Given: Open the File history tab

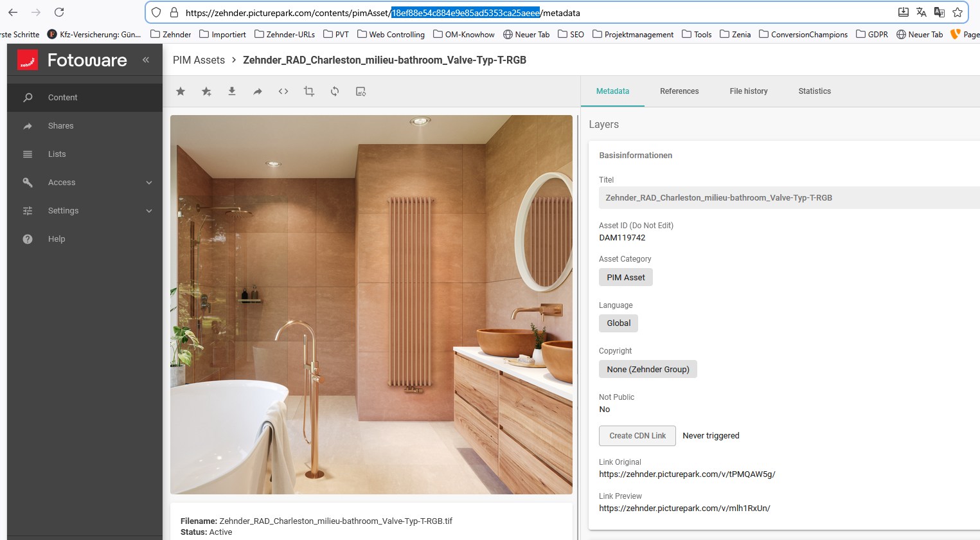Looking at the screenshot, I should (x=748, y=91).
